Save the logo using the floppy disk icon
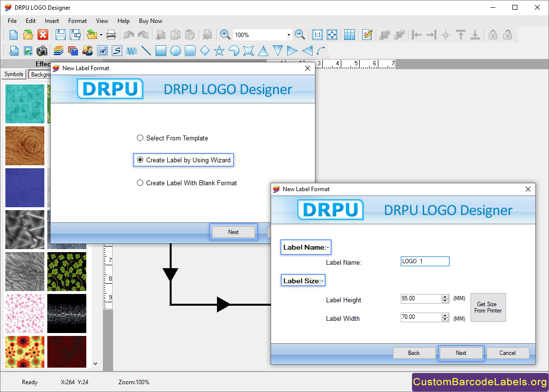Viewport: 549px width, 392px height. [x=60, y=35]
